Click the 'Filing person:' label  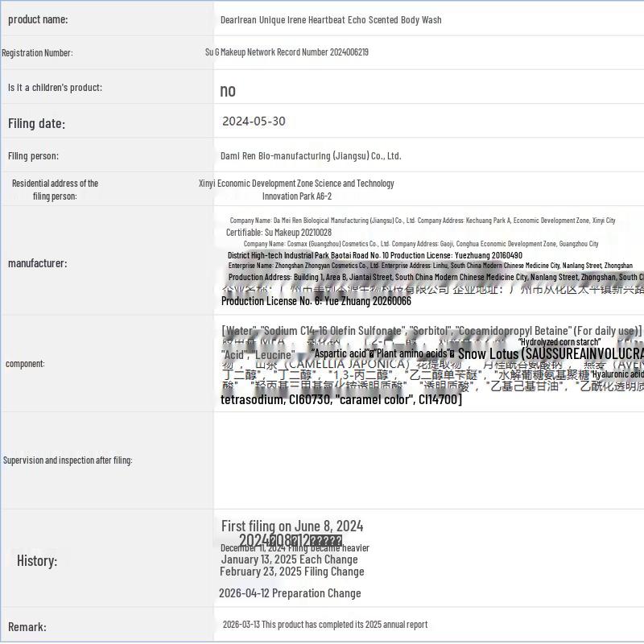(33, 156)
